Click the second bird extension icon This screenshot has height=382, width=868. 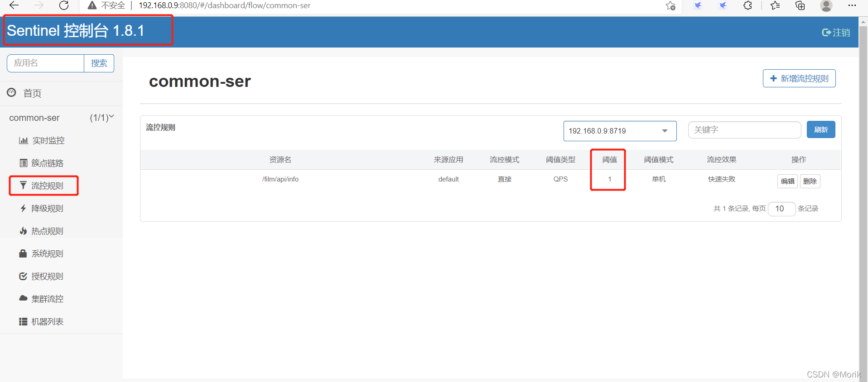(723, 5)
